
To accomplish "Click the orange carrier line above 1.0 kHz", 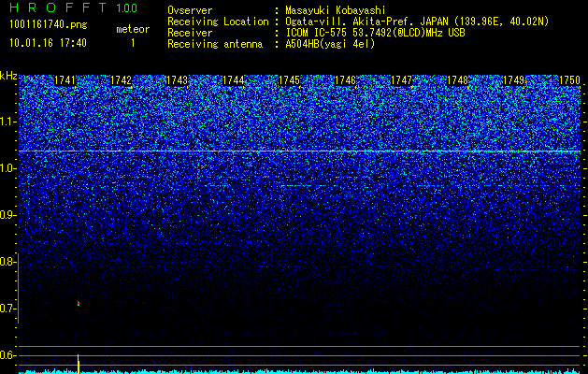I will (300, 151).
